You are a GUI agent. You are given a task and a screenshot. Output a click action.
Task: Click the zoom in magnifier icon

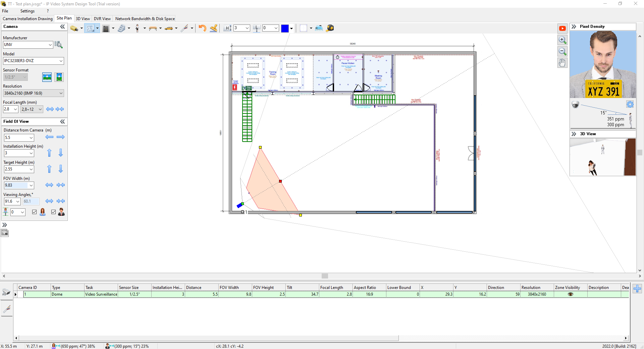[562, 40]
